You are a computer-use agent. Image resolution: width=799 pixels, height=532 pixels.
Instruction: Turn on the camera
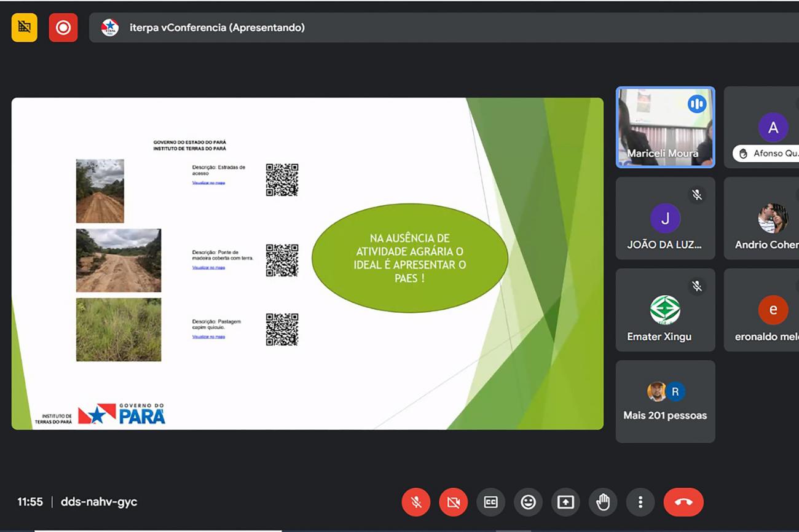tap(454, 502)
